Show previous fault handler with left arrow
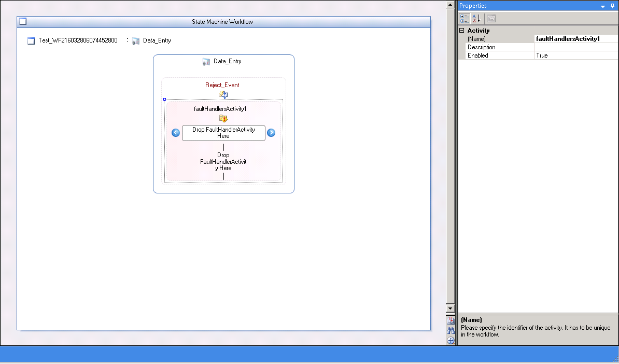Image resolution: width=619 pixels, height=364 pixels. click(x=176, y=133)
